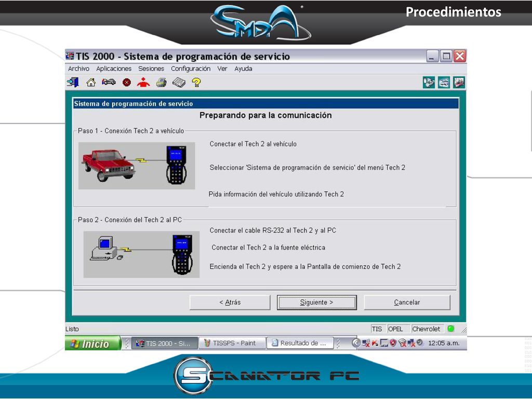Viewport: 532px width, 399px height.
Task: Click 'Conectar el Tech 2 al vehículo' text
Action: [x=253, y=144]
